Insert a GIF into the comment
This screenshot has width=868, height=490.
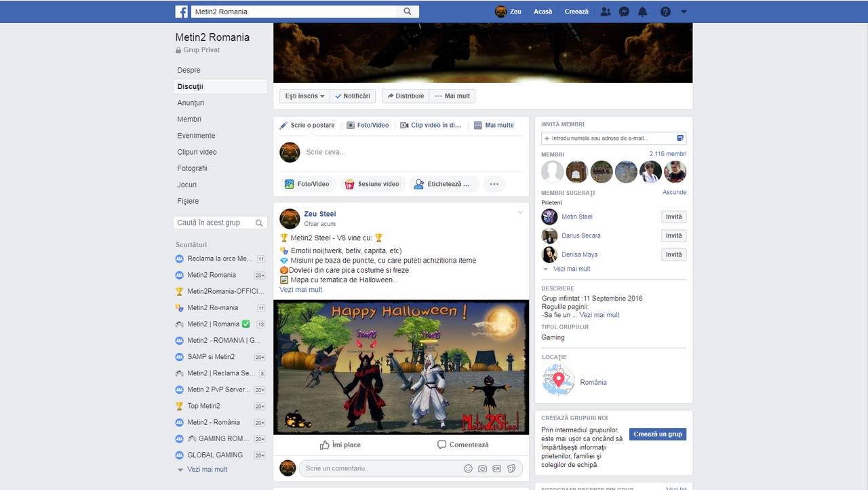click(497, 468)
